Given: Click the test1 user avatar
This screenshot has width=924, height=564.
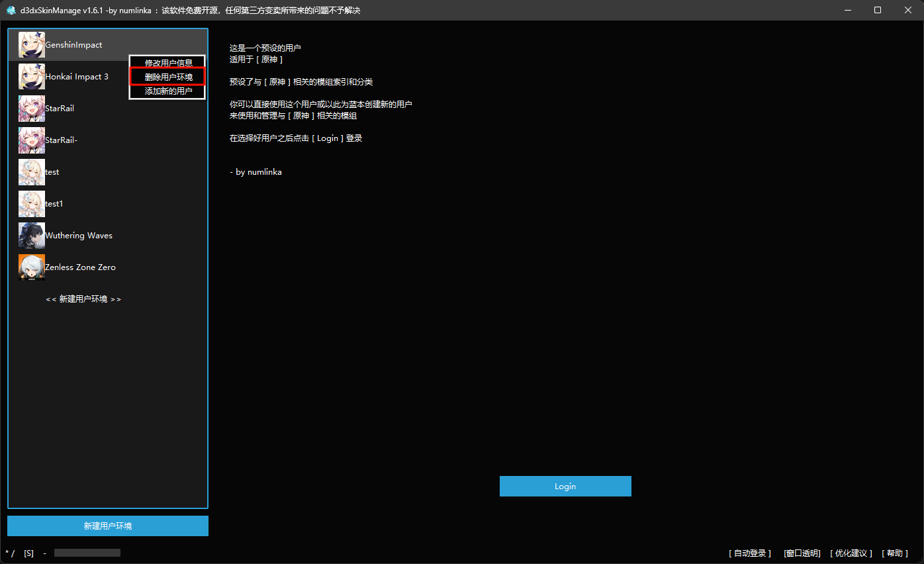Looking at the screenshot, I should (x=32, y=204).
